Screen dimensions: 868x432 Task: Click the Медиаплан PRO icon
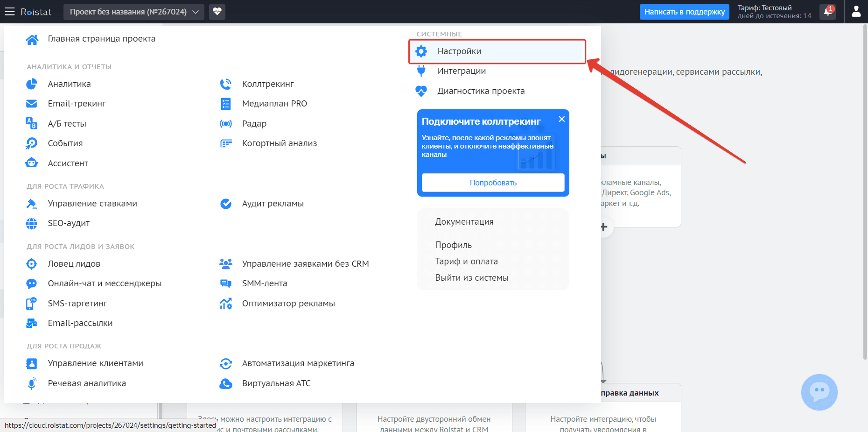[226, 104]
